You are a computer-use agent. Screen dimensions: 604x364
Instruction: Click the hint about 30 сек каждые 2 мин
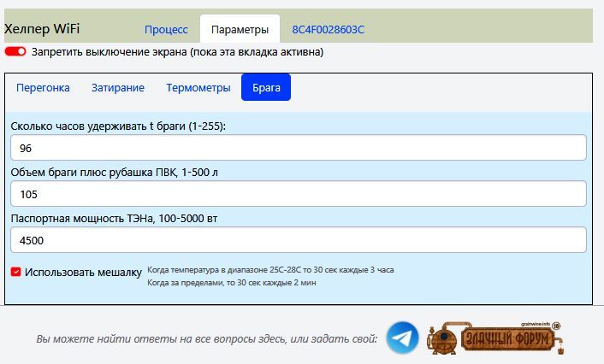(232, 283)
